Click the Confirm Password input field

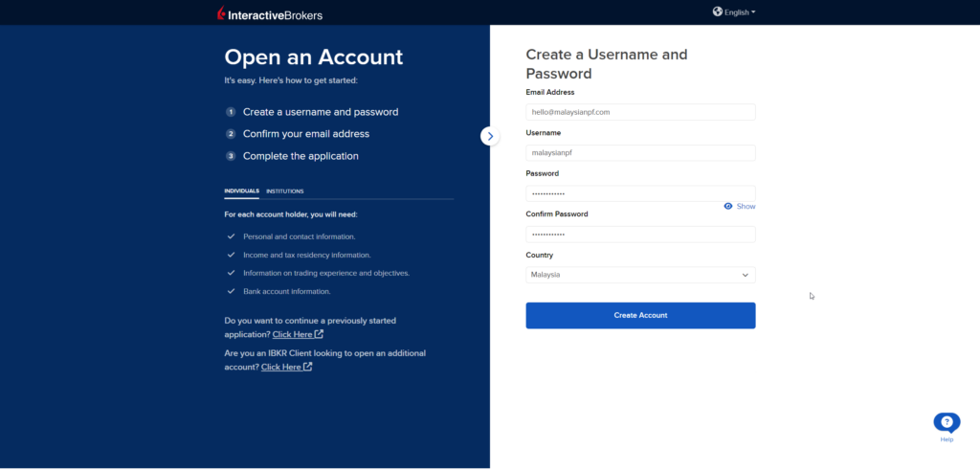pyautogui.click(x=640, y=234)
